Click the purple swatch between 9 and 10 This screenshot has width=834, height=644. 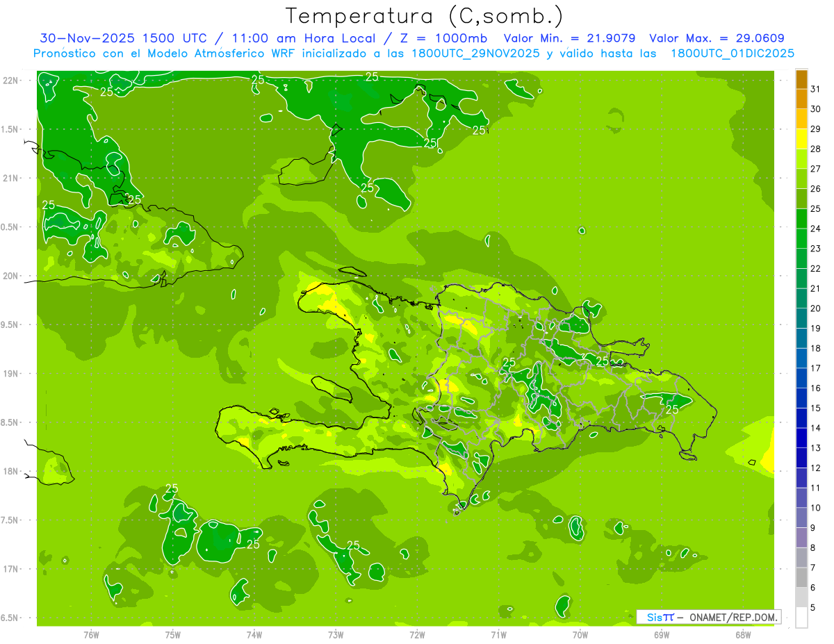point(801,518)
